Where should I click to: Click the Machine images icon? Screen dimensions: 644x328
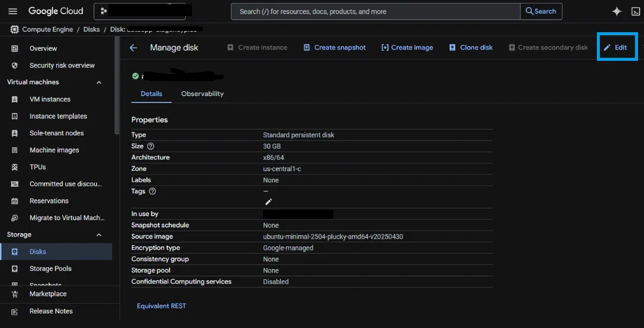tap(15, 150)
